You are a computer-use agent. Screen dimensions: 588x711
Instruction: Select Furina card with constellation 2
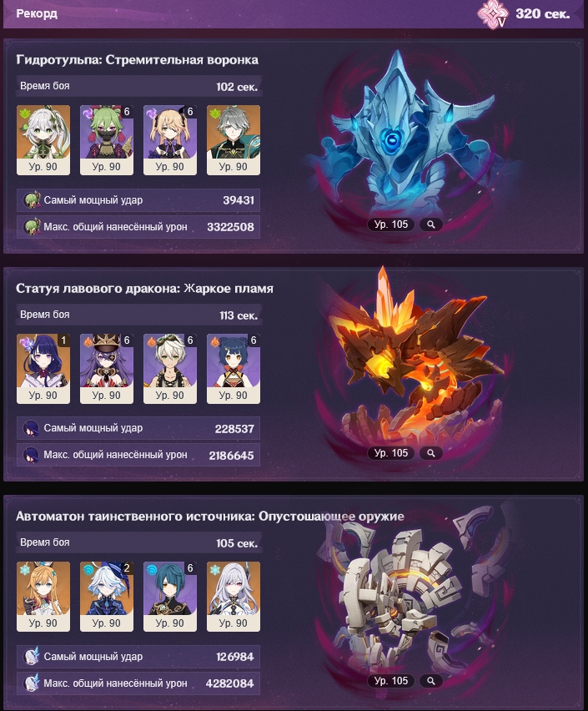point(107,597)
